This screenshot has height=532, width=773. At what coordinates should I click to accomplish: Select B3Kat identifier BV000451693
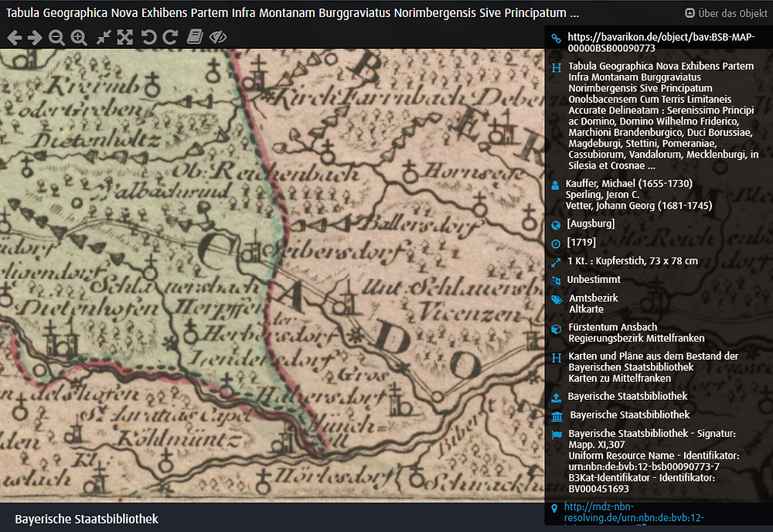pyautogui.click(x=598, y=489)
